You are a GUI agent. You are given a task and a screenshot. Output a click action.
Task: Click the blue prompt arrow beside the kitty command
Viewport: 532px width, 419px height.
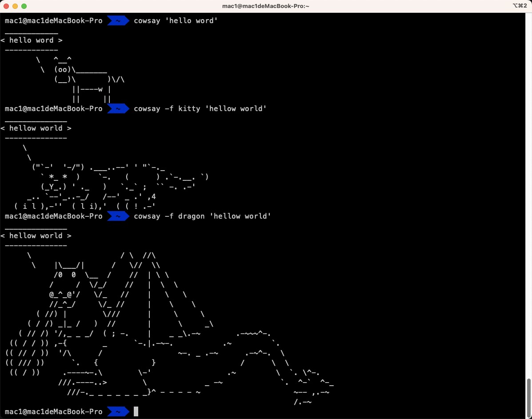(117, 108)
